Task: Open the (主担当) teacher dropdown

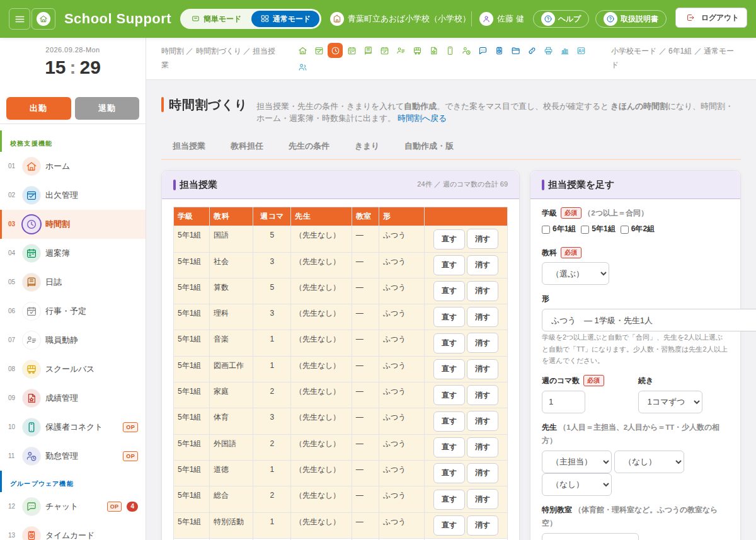Action: click(x=576, y=462)
